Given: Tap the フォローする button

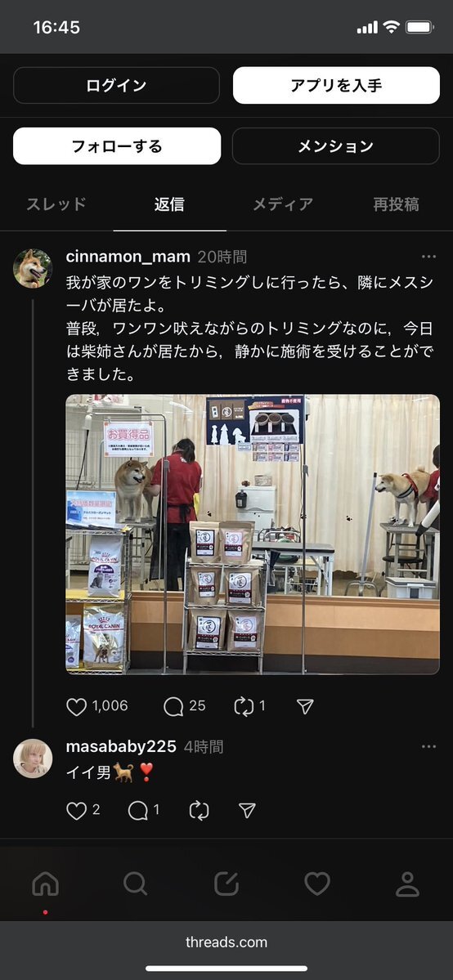Looking at the screenshot, I should tap(117, 146).
